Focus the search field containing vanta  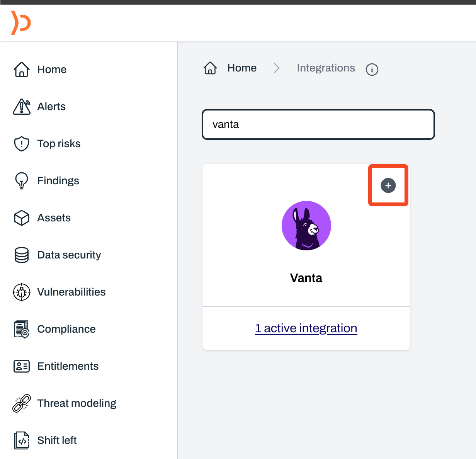tap(318, 124)
